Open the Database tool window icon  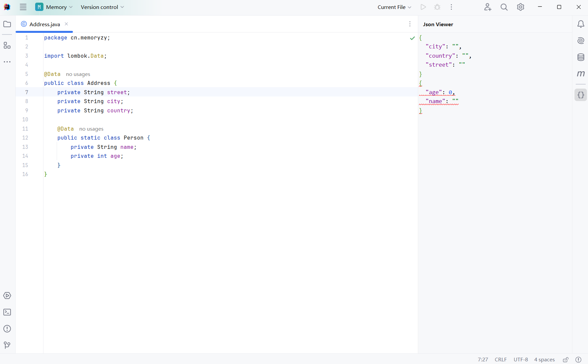pos(581,57)
